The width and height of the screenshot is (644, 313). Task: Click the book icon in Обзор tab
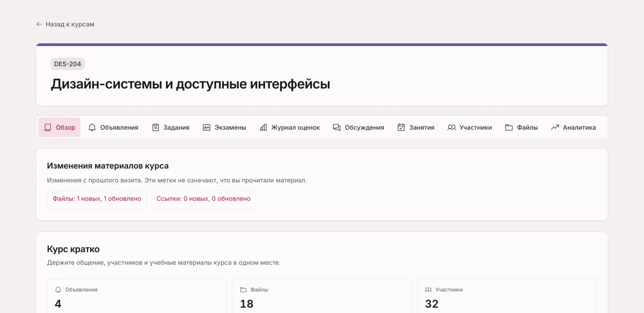[48, 128]
